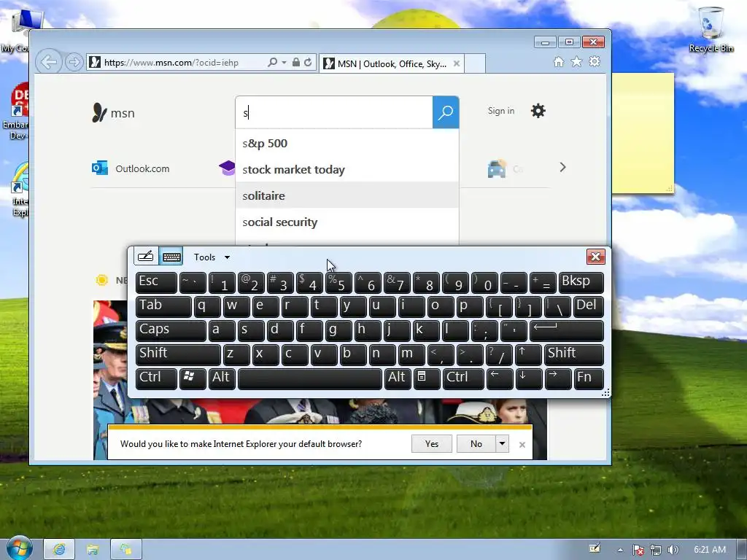Choose the 'stock market today' suggestion
The width and height of the screenshot is (747, 560).
[347, 169]
